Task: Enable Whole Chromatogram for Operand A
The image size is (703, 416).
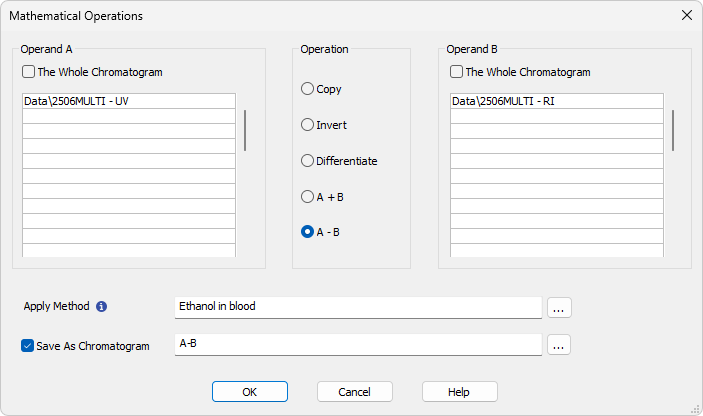Action: click(28, 72)
